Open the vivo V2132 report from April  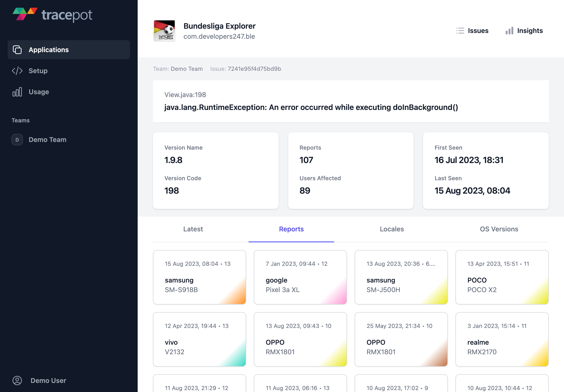[199, 339]
